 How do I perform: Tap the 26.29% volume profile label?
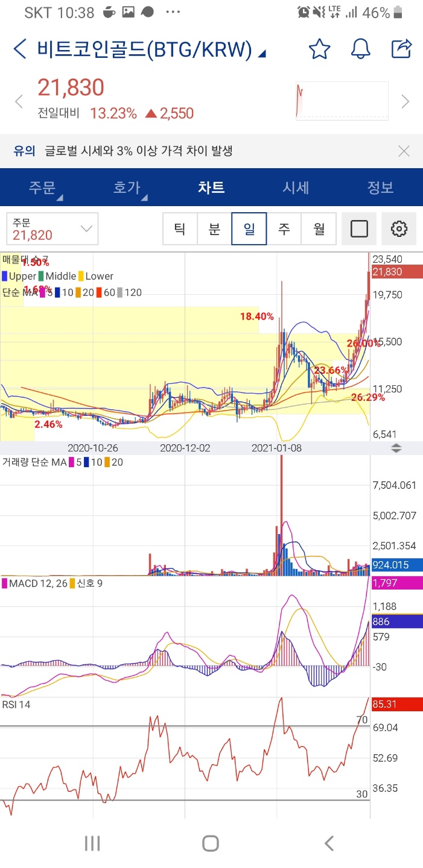(x=368, y=397)
